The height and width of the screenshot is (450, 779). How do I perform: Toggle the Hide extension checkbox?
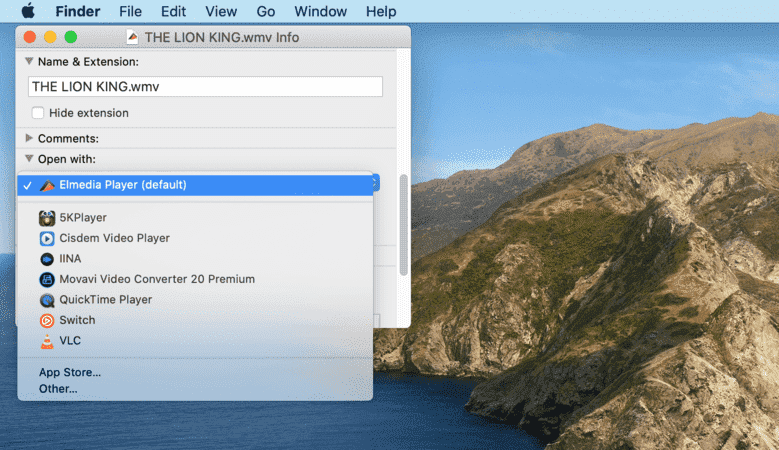38,113
